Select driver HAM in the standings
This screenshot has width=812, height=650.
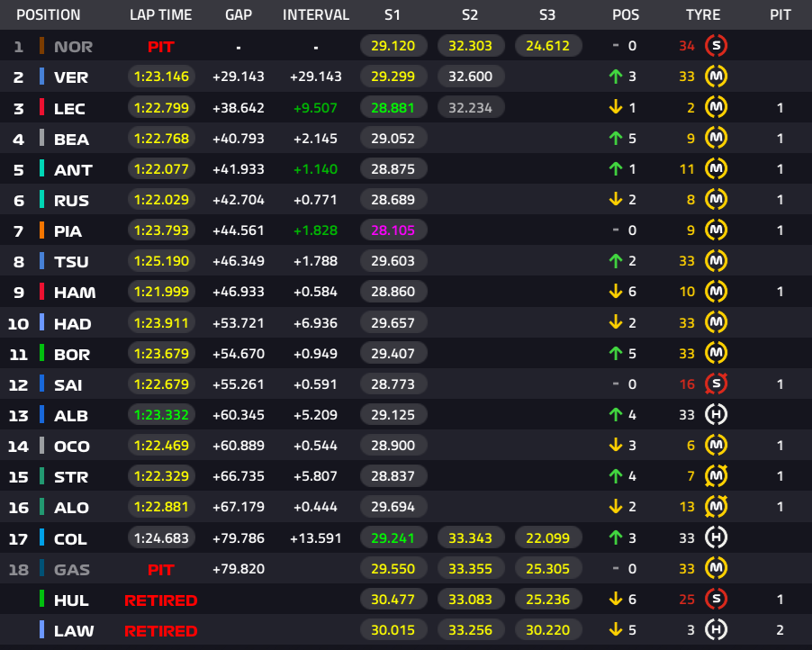(x=75, y=292)
